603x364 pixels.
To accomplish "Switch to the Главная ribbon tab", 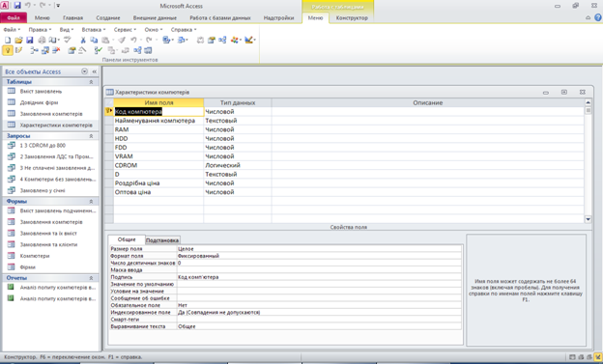I will click(x=72, y=17).
